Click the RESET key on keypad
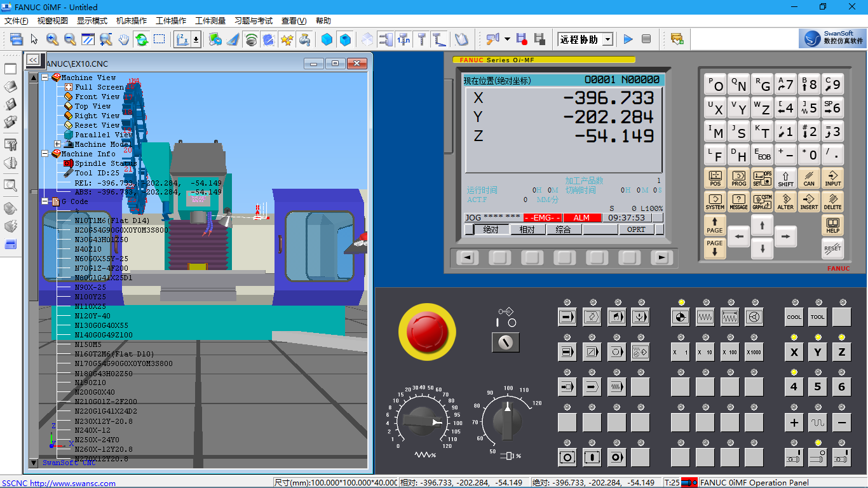The width and height of the screenshot is (868, 488). 832,248
